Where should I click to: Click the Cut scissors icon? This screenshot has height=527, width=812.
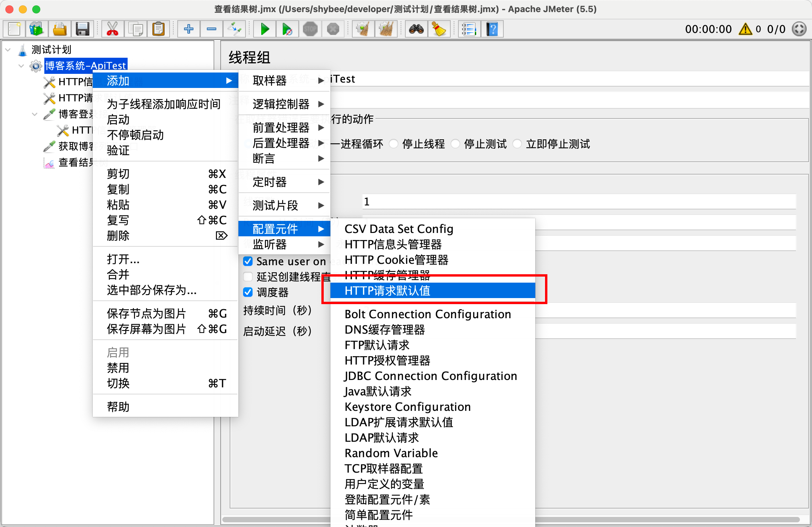tap(112, 29)
